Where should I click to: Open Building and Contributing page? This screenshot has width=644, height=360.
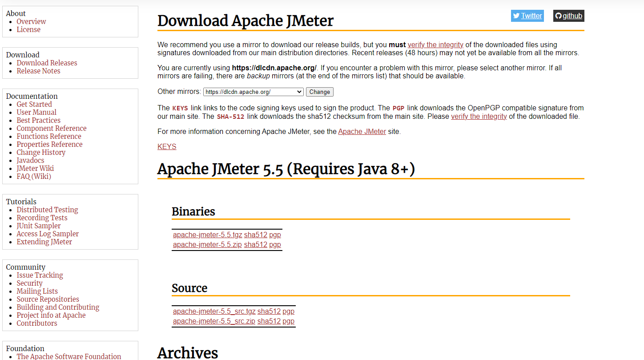coord(58,307)
